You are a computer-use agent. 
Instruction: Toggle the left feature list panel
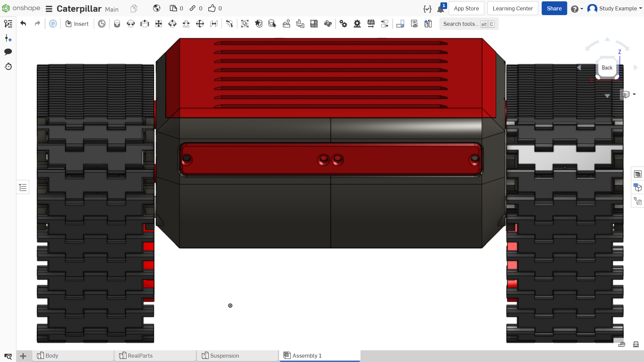[x=23, y=187]
